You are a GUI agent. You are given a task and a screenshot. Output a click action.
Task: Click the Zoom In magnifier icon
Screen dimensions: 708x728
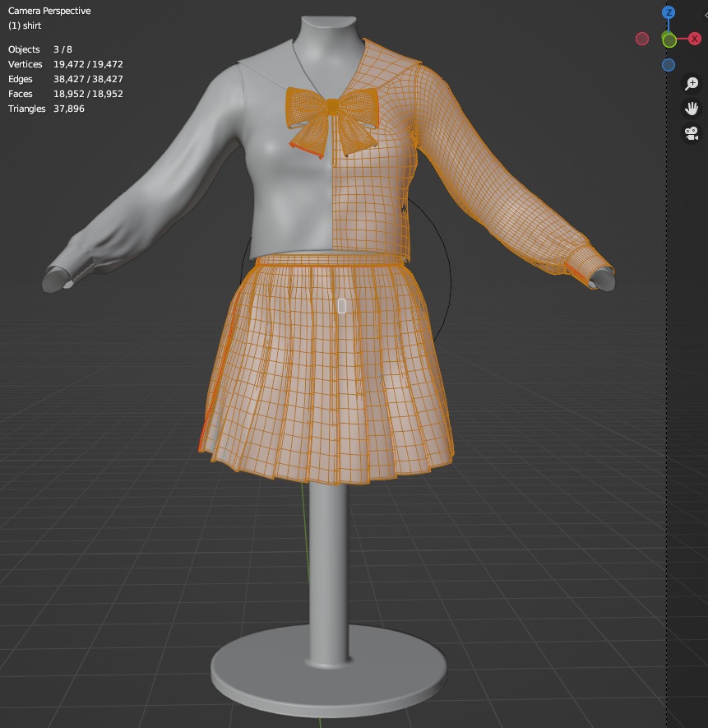(x=691, y=82)
